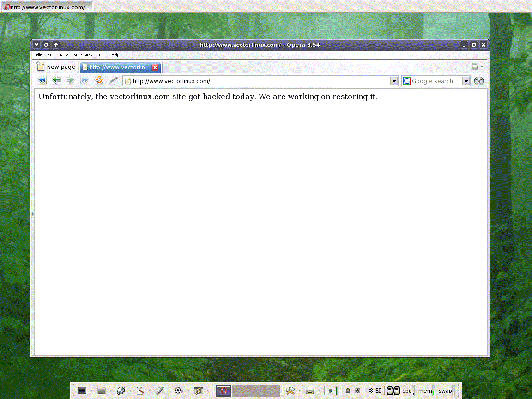Click the sticky circle button in title bar
The image size is (532, 399).
tap(46, 45)
